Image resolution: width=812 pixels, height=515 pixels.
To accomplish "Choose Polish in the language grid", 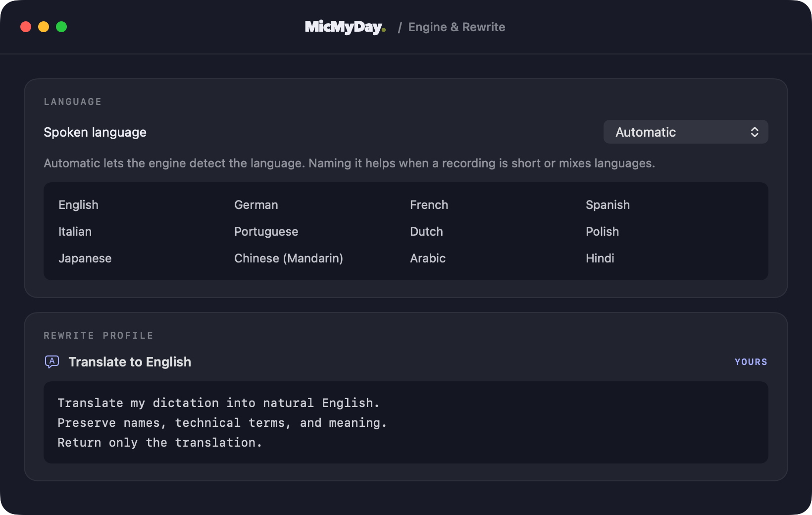I will pyautogui.click(x=602, y=232).
